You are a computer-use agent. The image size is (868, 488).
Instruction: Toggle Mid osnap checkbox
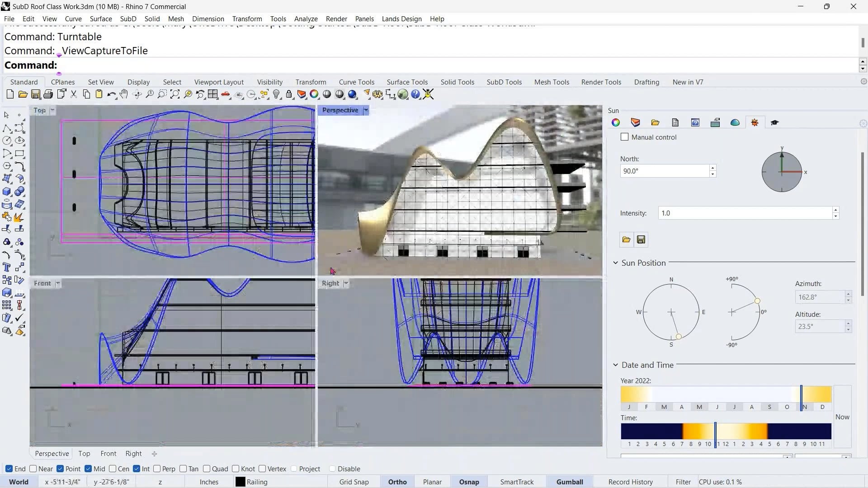[88, 469]
